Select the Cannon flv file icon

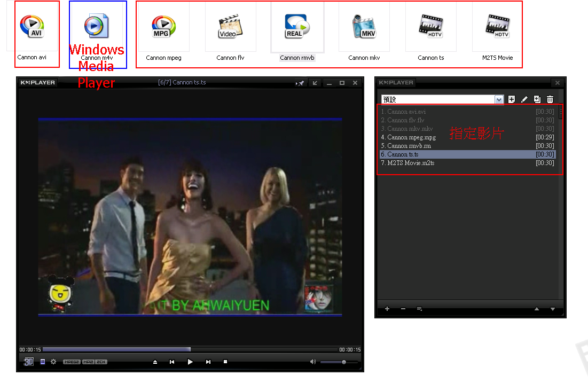230,27
